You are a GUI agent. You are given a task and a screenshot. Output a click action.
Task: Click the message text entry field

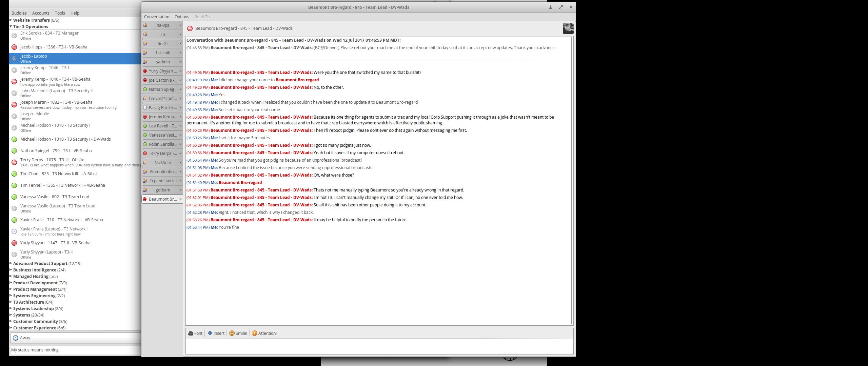click(379, 346)
